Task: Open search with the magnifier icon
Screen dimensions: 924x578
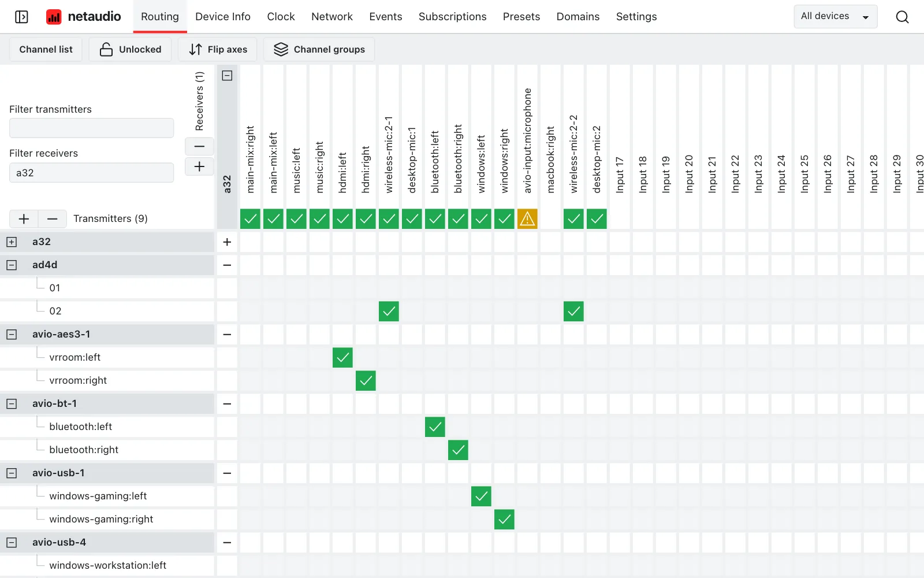Action: (x=902, y=17)
